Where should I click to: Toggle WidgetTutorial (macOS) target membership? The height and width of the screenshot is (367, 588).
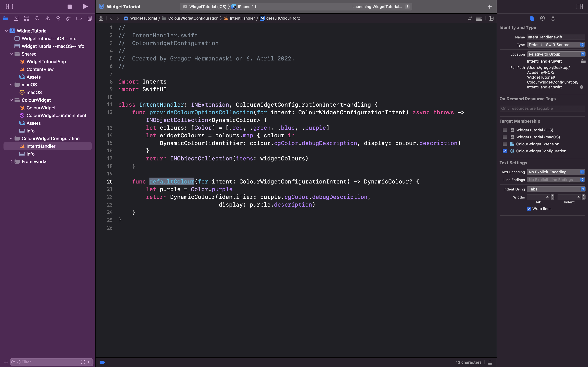504,137
